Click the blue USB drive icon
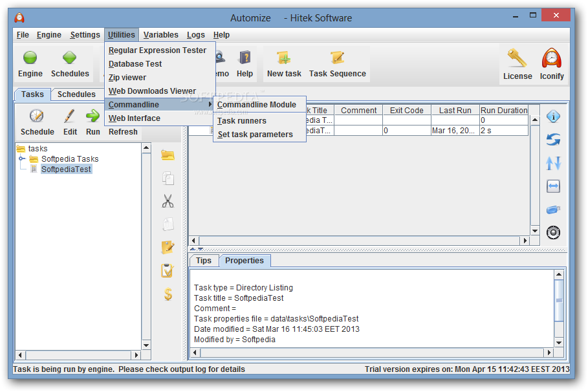 click(x=553, y=210)
